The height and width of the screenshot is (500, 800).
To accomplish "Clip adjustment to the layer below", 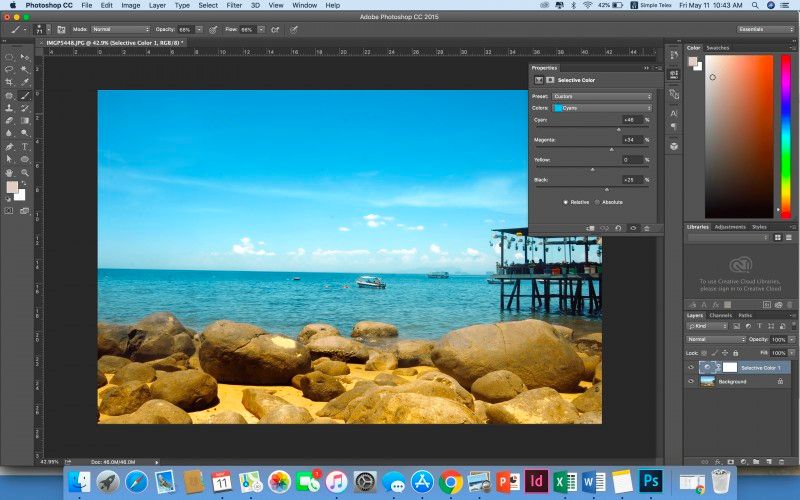I will click(x=590, y=228).
